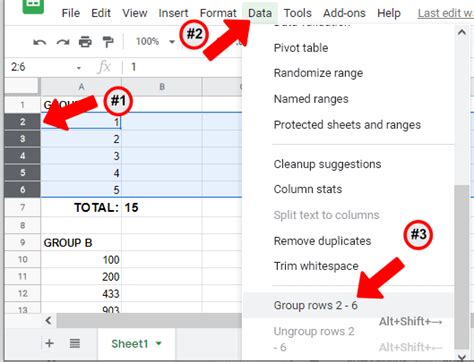
Task: Open the Sheet1 tab dropdown arrow
Action: [159, 343]
